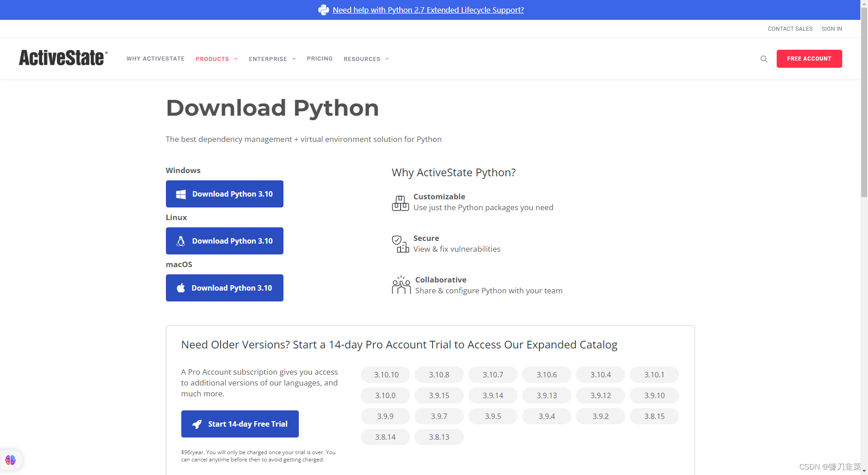Open Python 2.7 Extended Lifecycle Support link
Viewport: 868px width, 475px height.
point(428,10)
